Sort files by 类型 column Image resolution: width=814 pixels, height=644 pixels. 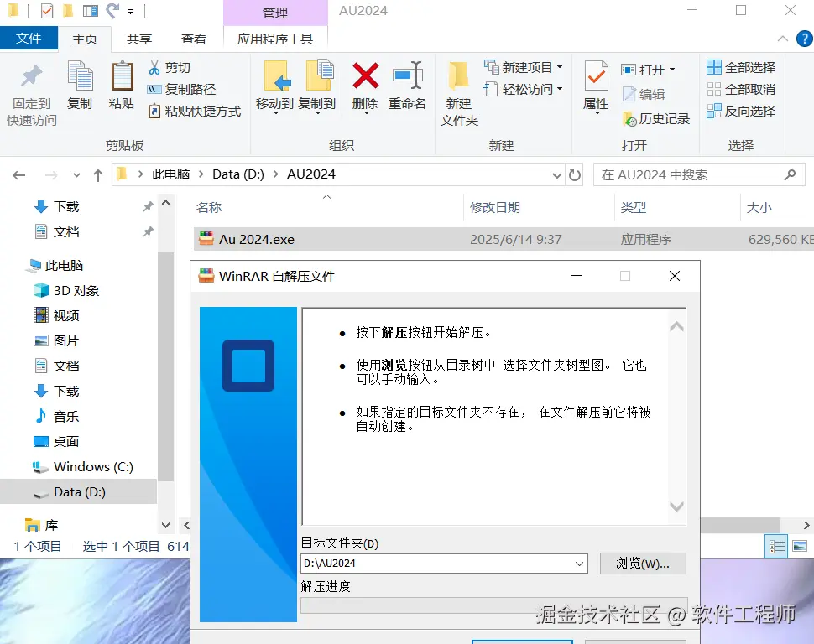[634, 208]
